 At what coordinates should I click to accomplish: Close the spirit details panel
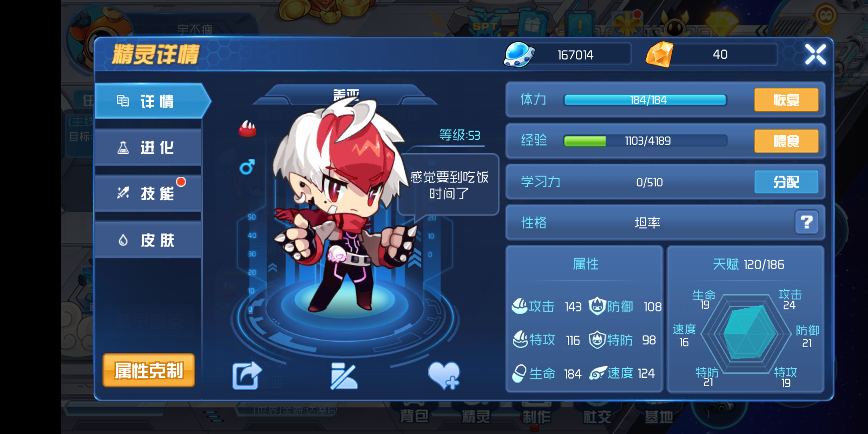[x=815, y=54]
